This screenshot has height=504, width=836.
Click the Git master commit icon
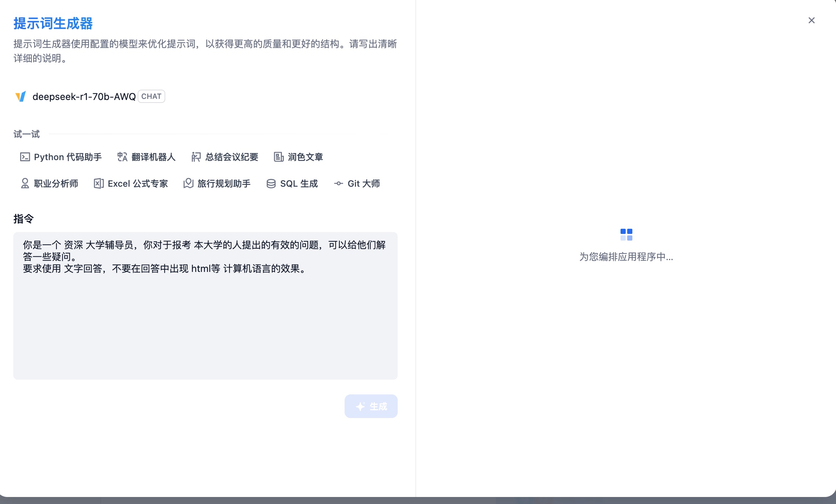click(338, 184)
